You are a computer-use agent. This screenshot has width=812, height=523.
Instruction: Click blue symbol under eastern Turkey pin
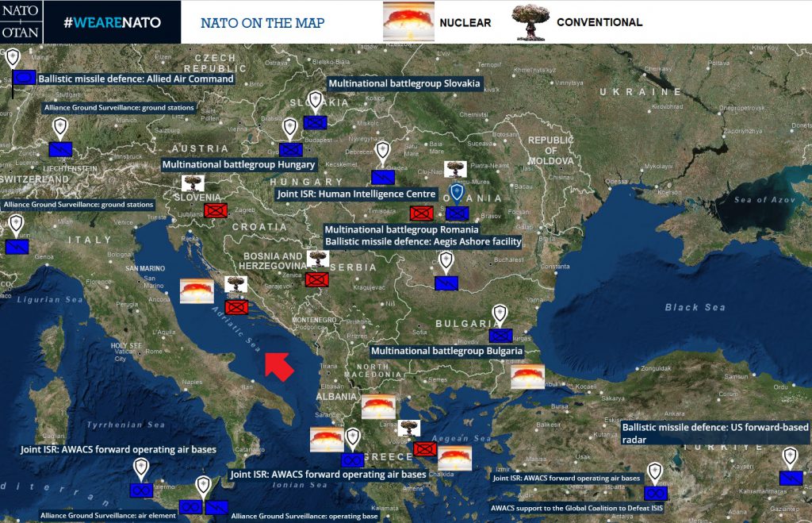click(x=791, y=478)
